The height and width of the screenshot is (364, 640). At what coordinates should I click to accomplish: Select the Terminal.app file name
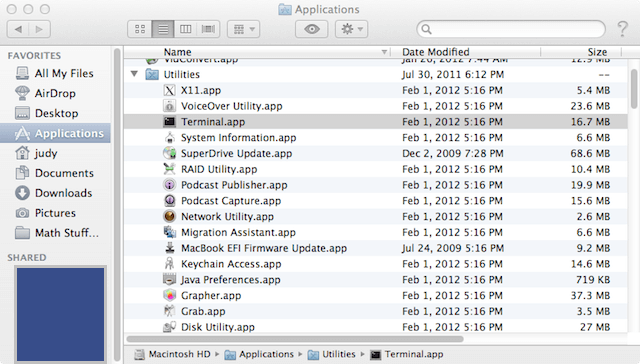pyautogui.click(x=213, y=122)
